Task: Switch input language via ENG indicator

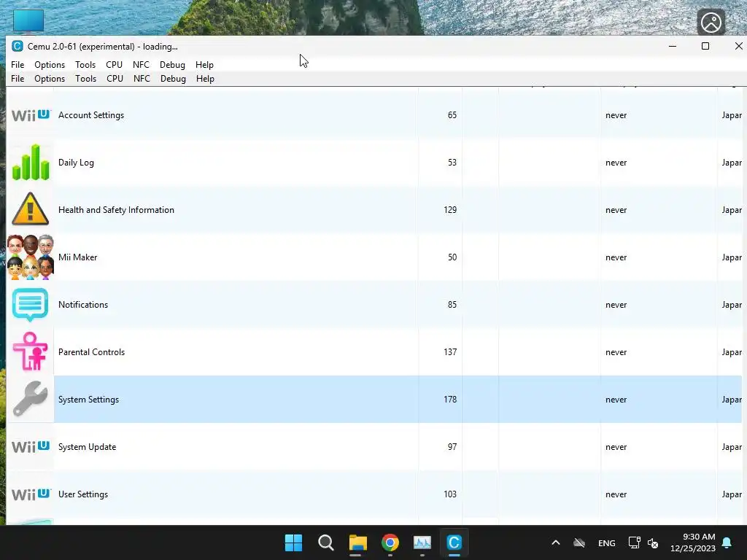Action: point(606,542)
